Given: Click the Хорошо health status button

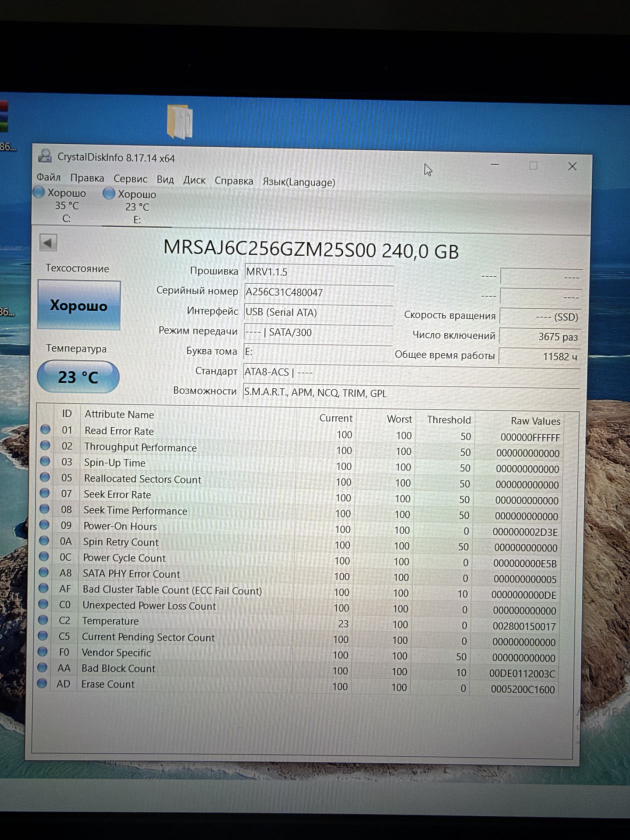Looking at the screenshot, I should pyautogui.click(x=79, y=305).
